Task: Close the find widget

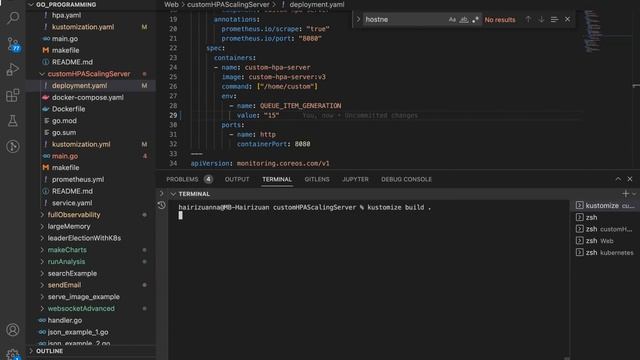Action: [x=567, y=19]
